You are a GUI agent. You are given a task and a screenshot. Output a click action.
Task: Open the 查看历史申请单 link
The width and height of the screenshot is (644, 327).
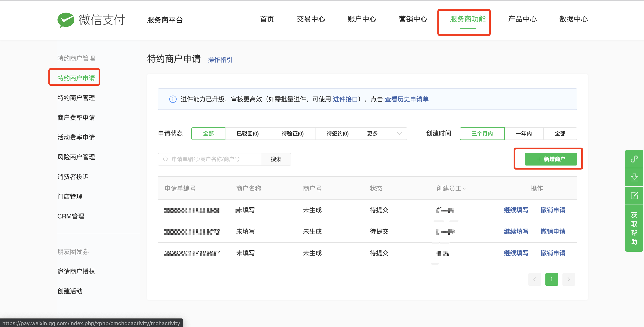(406, 99)
